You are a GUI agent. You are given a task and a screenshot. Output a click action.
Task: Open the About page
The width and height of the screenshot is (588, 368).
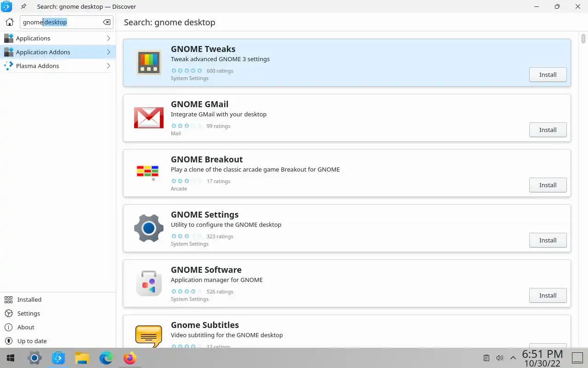click(58, 327)
